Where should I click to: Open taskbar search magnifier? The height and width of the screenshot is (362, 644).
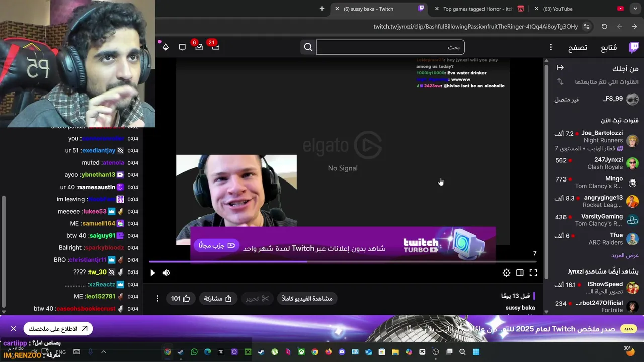[x=462, y=352]
